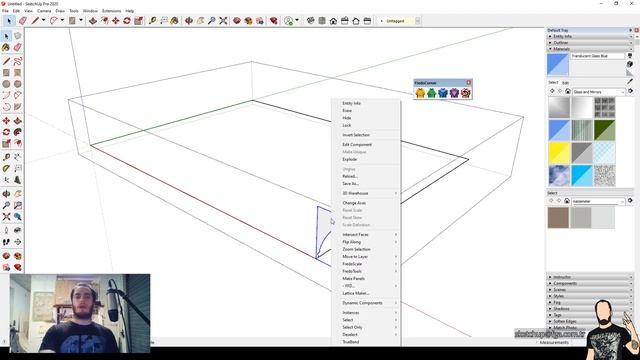This screenshot has width=640, height=360.
Task: Choose the Zoom Window tool in left toolbar
Action: (x=18, y=205)
